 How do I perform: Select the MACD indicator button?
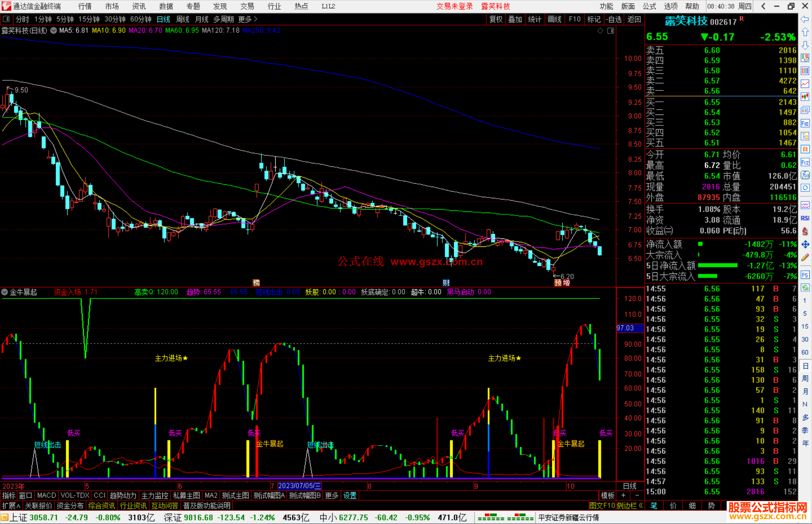pyautogui.click(x=46, y=495)
